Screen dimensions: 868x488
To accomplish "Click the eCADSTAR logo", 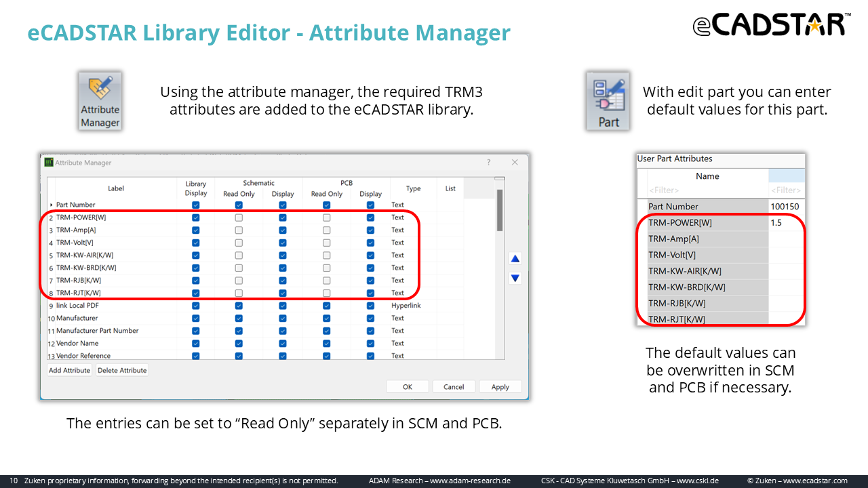I will coord(772,24).
